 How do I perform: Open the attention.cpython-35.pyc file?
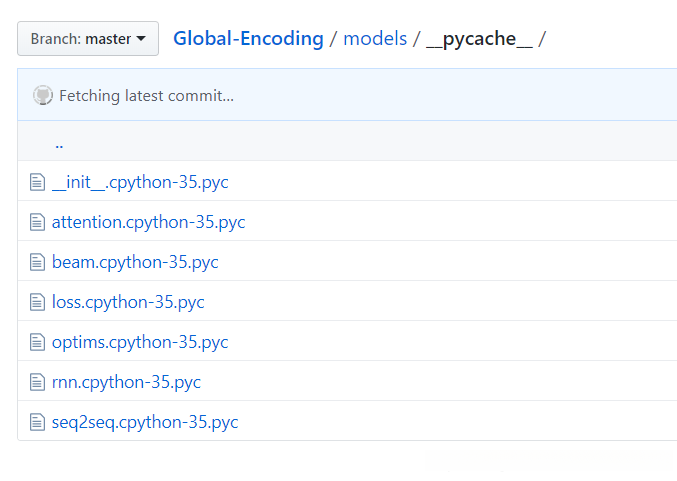click(148, 222)
